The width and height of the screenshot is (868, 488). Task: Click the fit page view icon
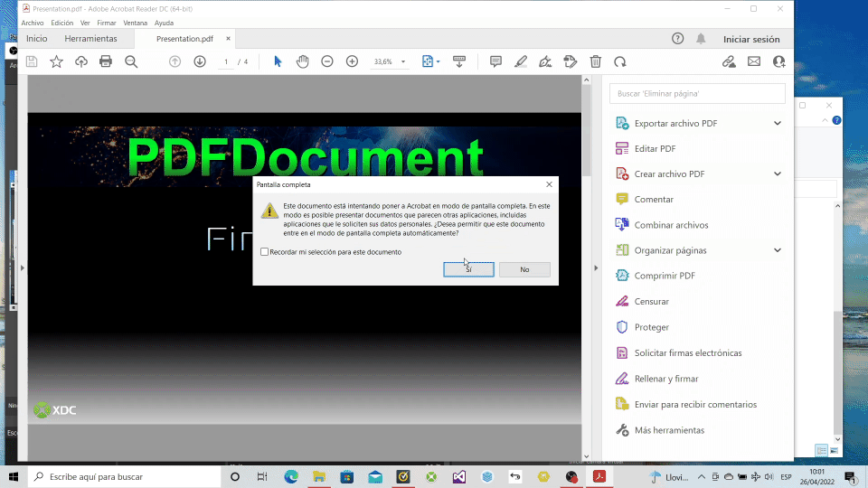point(428,61)
